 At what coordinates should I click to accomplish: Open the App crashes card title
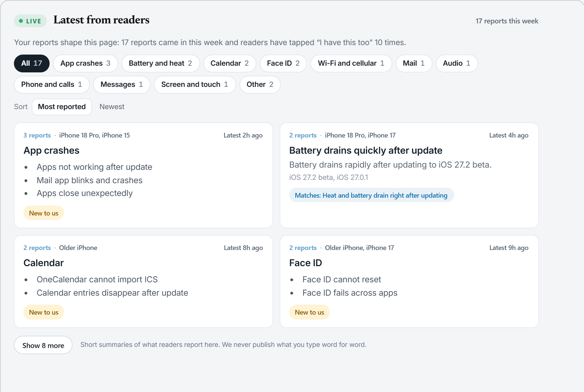(52, 150)
